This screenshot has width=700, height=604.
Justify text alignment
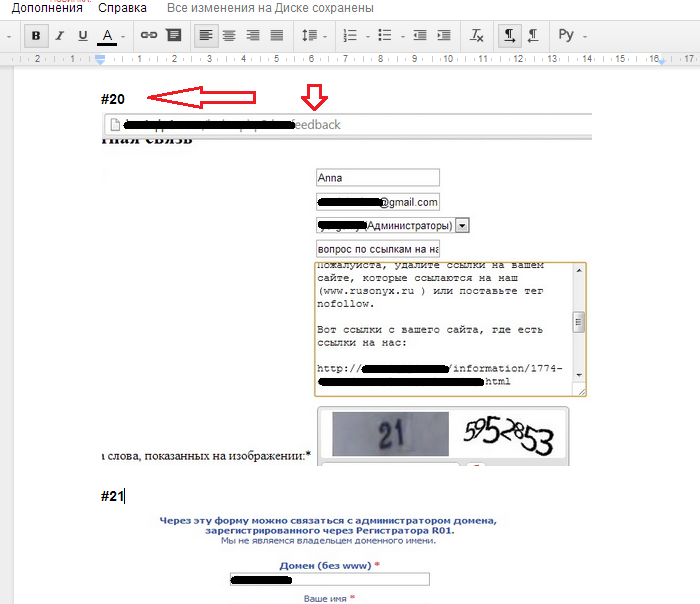point(277,35)
